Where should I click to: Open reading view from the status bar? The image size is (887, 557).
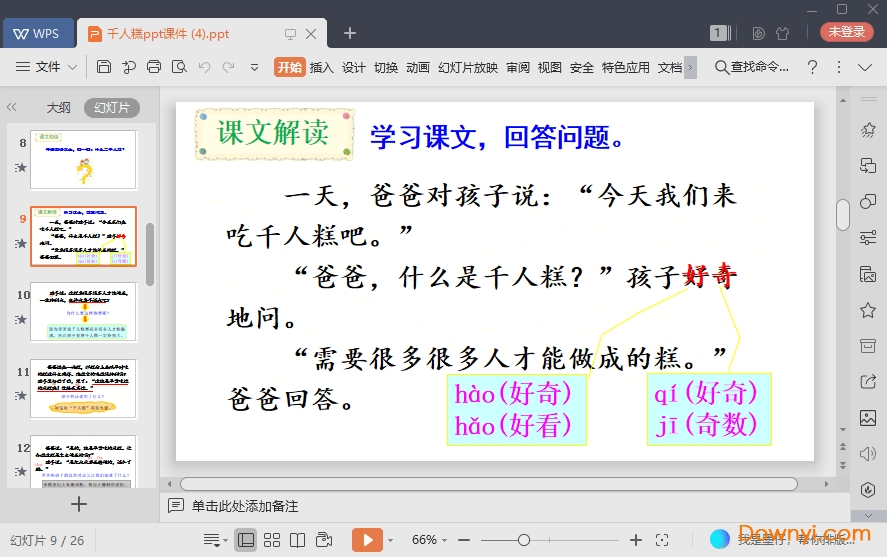point(297,540)
